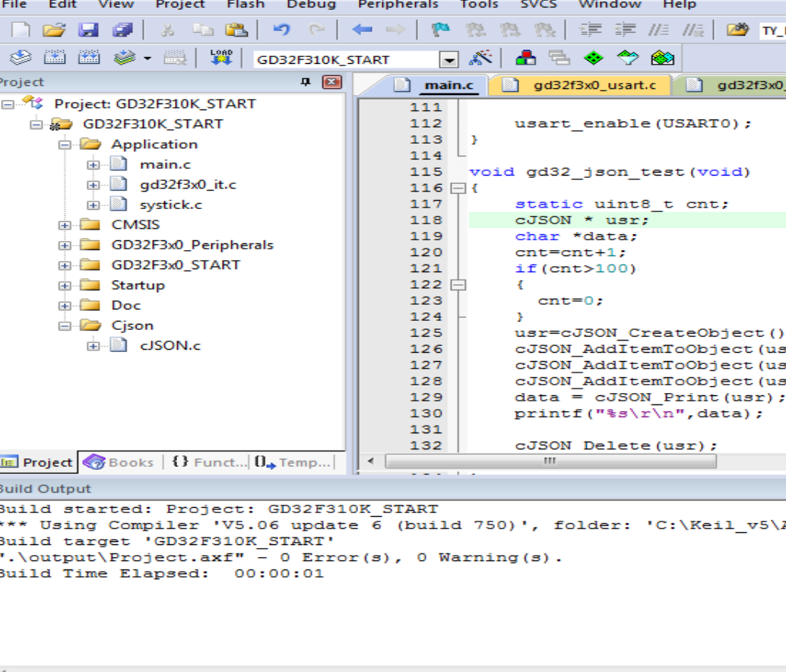Image resolution: width=786 pixels, height=672 pixels.
Task: Save the current file with the disk icon
Action: [89, 30]
